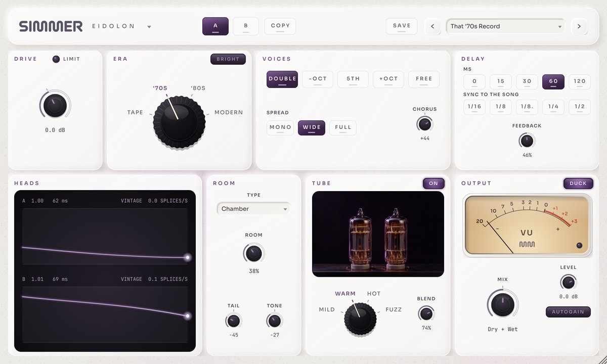607x364 pixels.
Task: Set spread to WIDE
Action: tap(312, 127)
